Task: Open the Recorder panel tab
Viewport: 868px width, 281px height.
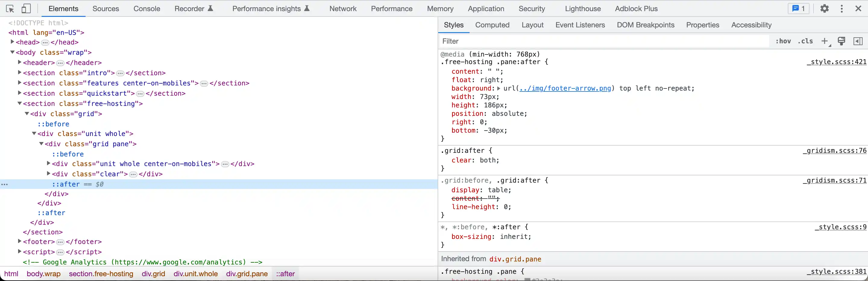Action: point(194,9)
